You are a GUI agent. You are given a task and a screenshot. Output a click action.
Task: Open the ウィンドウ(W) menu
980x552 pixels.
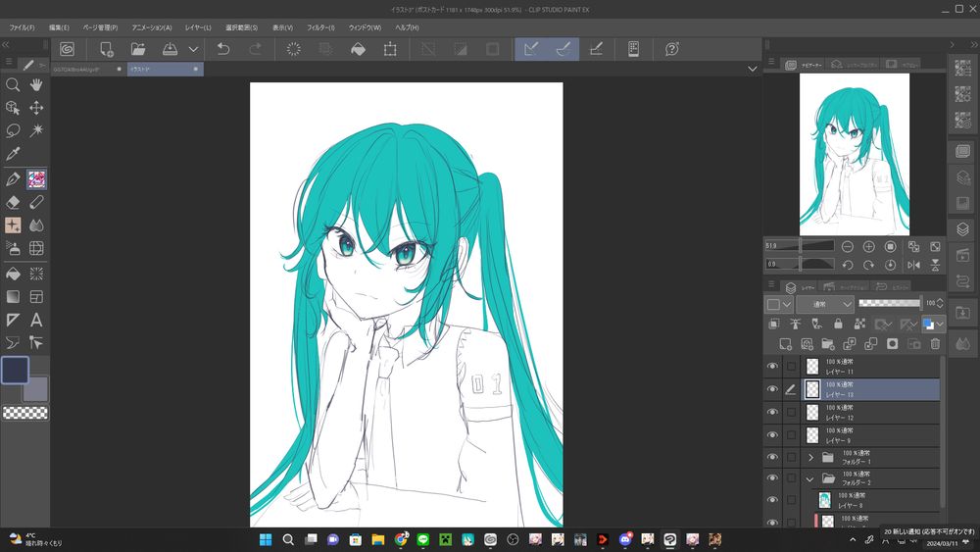click(x=365, y=27)
